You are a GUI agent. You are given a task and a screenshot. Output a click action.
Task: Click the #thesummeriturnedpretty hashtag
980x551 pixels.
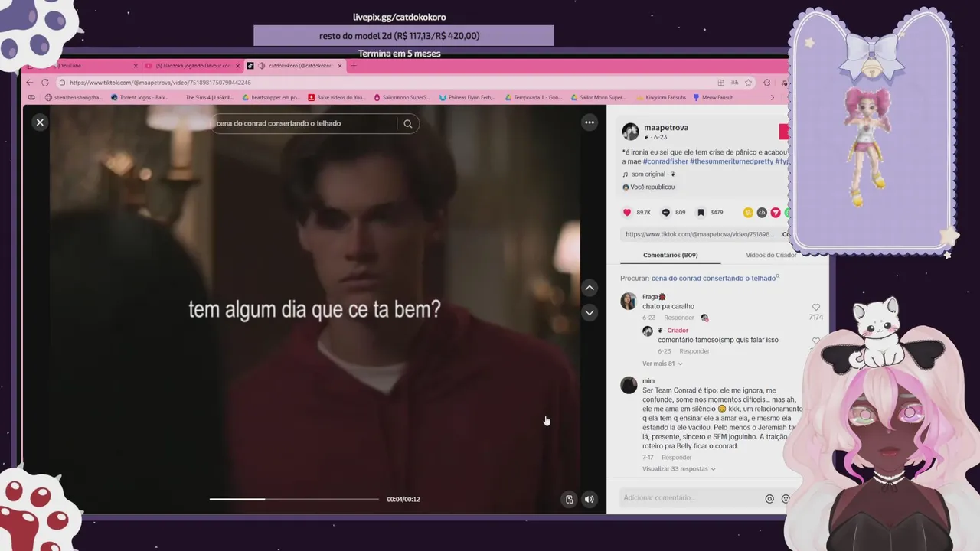[731, 161]
